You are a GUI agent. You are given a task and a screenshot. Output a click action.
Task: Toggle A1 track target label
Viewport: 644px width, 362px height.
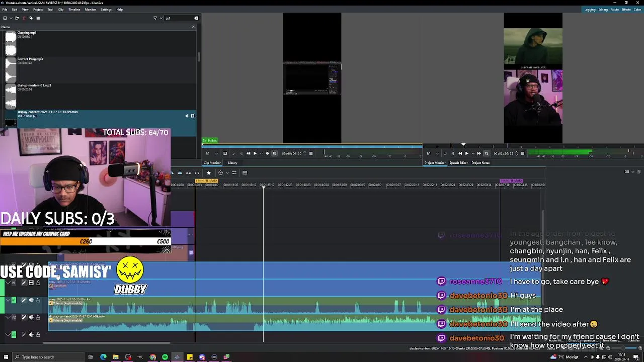tap(14, 300)
